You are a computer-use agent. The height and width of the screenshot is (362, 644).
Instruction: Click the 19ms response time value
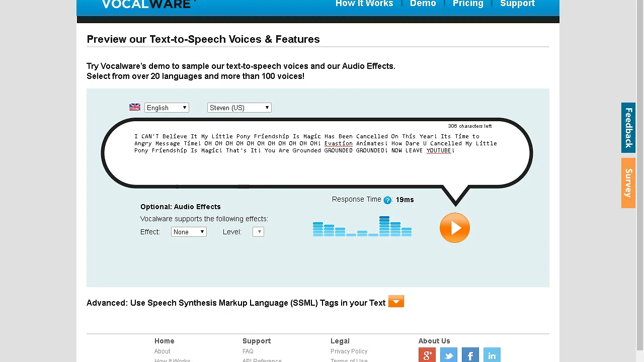click(405, 200)
